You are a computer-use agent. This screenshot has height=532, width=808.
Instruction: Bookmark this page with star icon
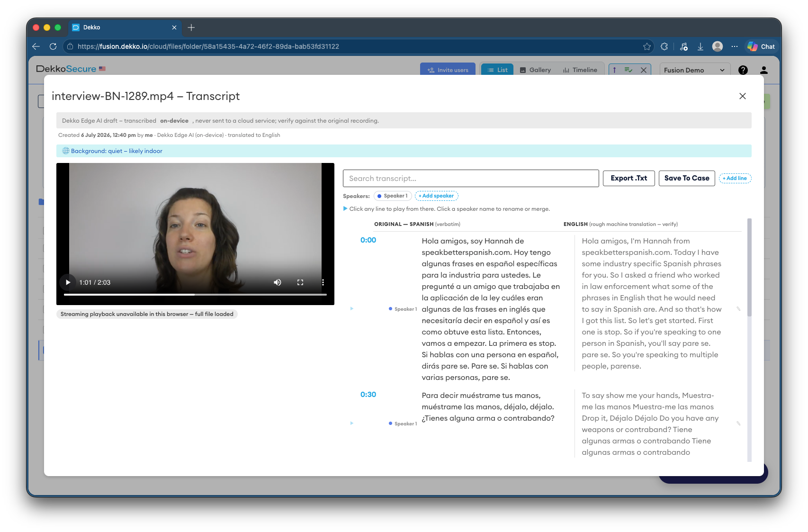coord(647,46)
